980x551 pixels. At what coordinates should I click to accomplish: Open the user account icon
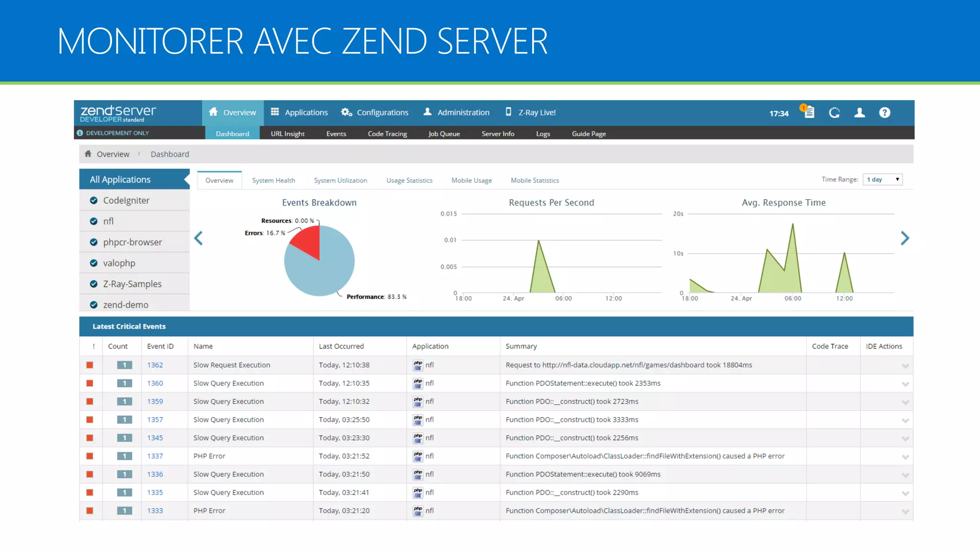(x=859, y=113)
